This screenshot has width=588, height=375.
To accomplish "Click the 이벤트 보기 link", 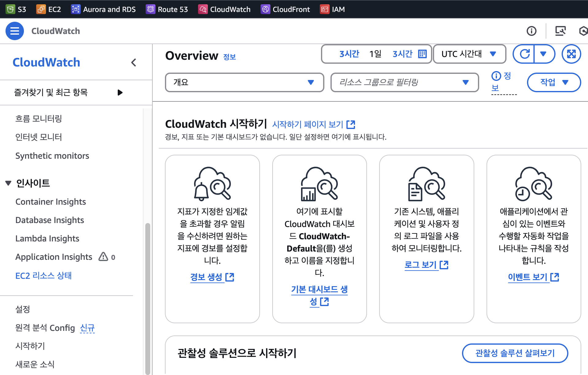I will point(533,277).
